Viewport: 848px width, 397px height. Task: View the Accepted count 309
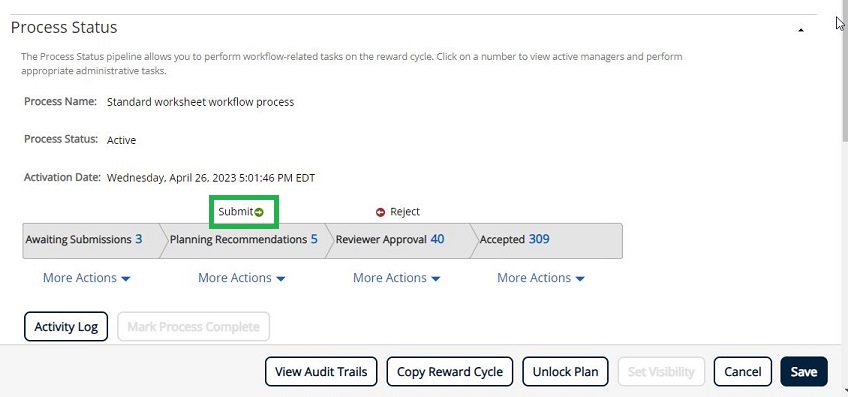pos(539,239)
